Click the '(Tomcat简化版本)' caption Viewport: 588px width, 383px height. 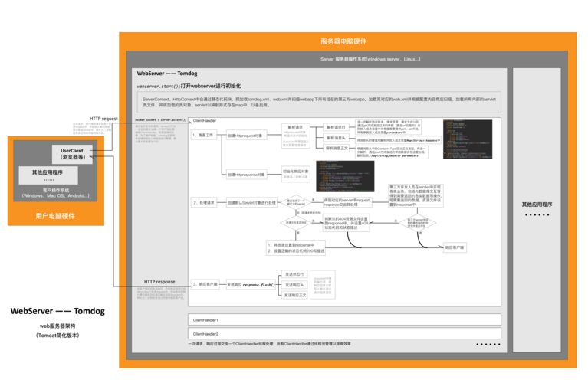[x=57, y=336]
